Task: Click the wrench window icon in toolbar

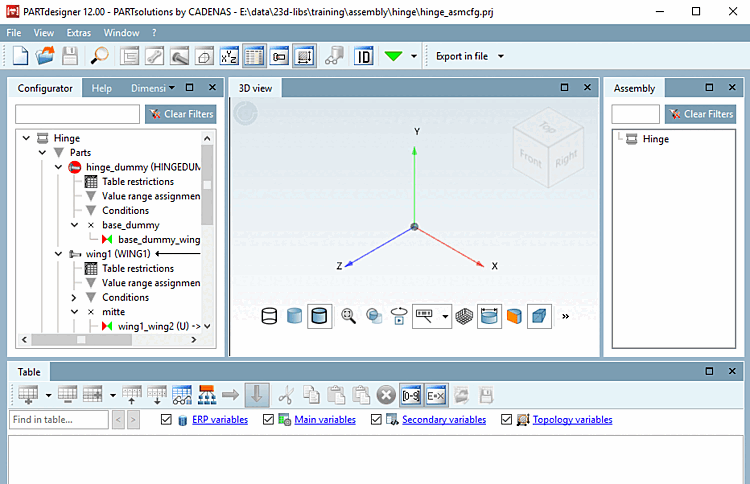Action: pos(154,56)
